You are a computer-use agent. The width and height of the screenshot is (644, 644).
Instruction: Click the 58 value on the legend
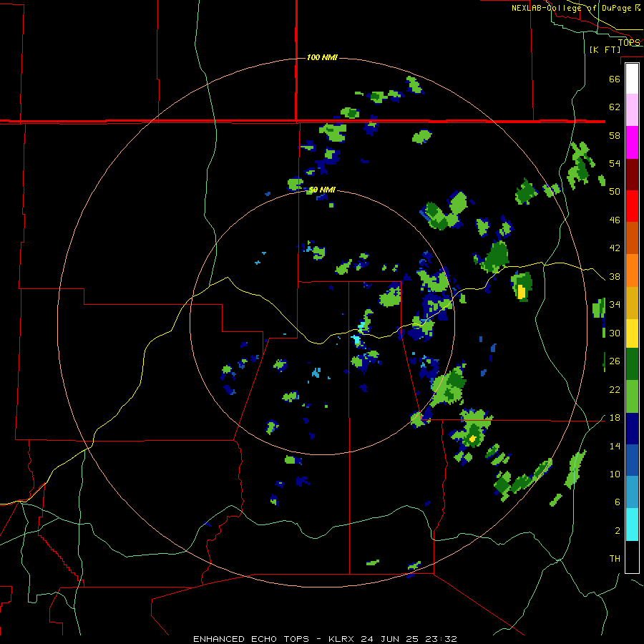615,135
